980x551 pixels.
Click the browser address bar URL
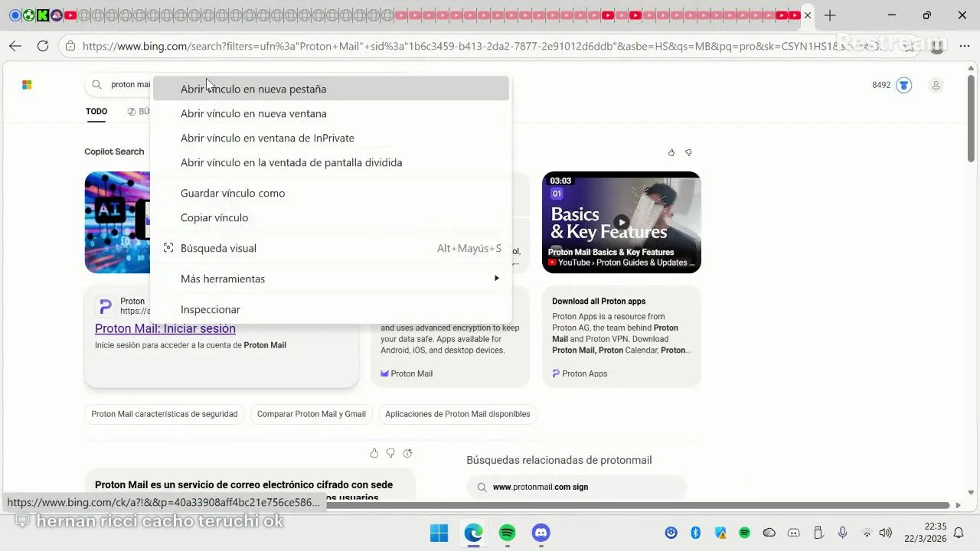click(482, 46)
